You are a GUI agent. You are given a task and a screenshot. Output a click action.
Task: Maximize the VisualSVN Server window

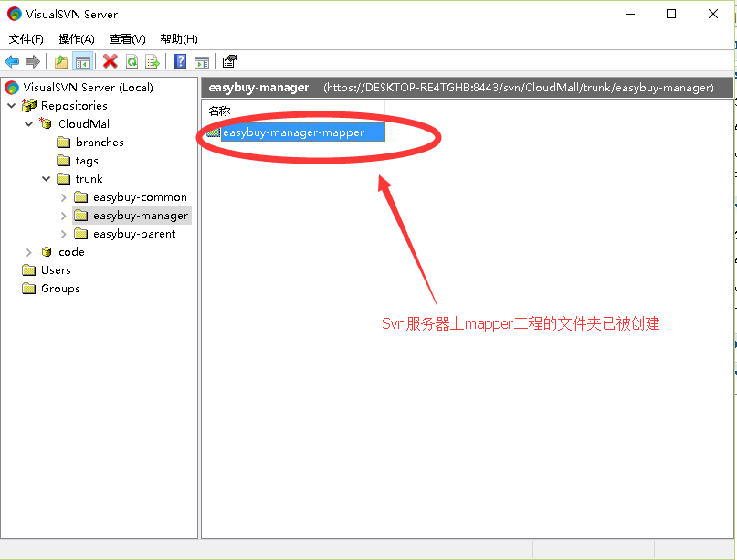point(671,14)
